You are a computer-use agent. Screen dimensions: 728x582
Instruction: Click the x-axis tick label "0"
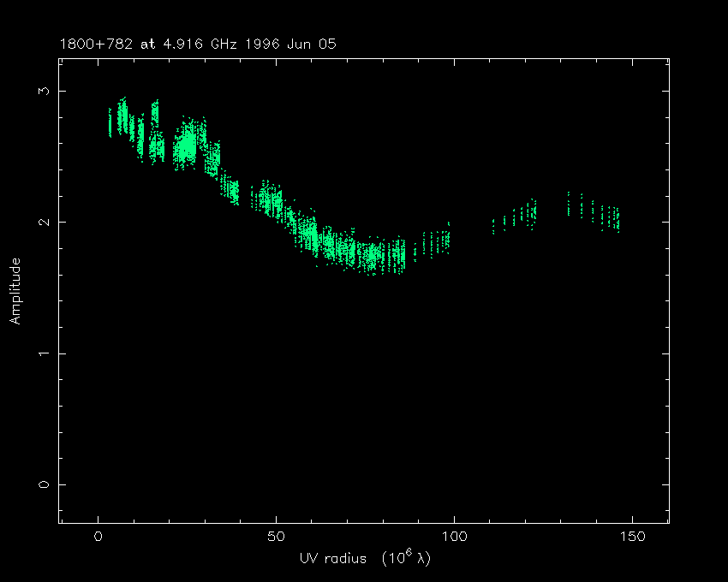click(x=98, y=537)
